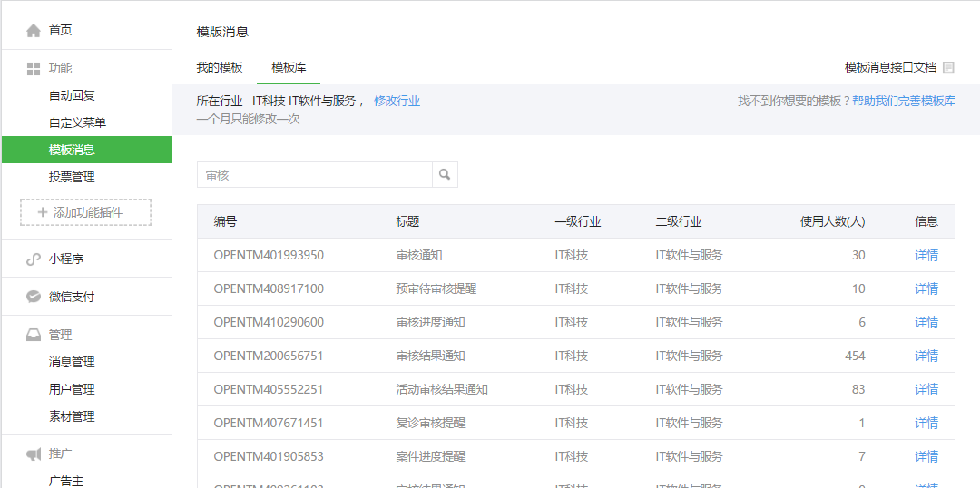
Task: Click the 管理 inbox icon
Action: [x=34, y=336]
